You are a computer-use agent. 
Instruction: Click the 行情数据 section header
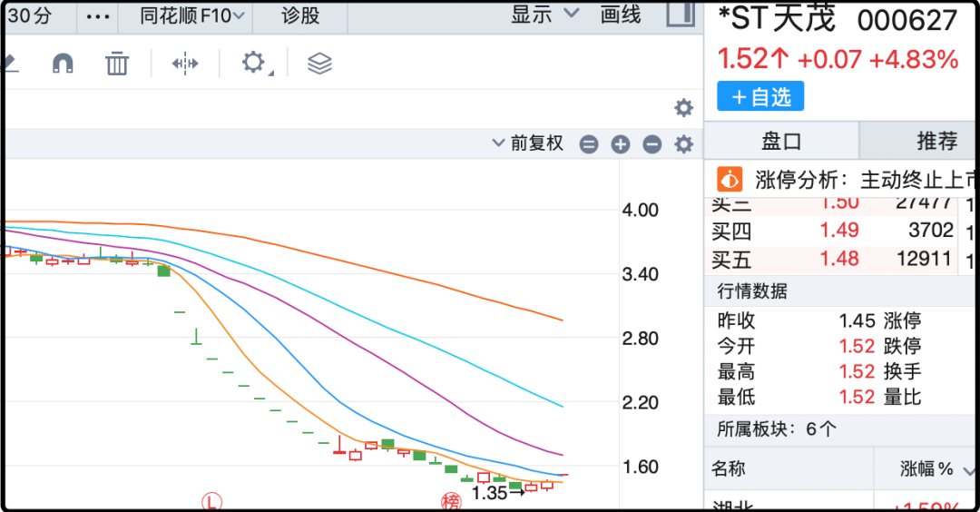click(x=752, y=290)
